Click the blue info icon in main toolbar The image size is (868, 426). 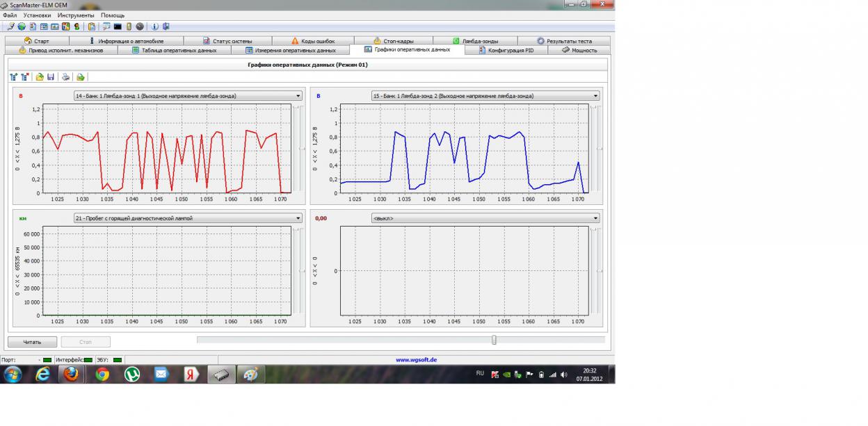(155, 26)
